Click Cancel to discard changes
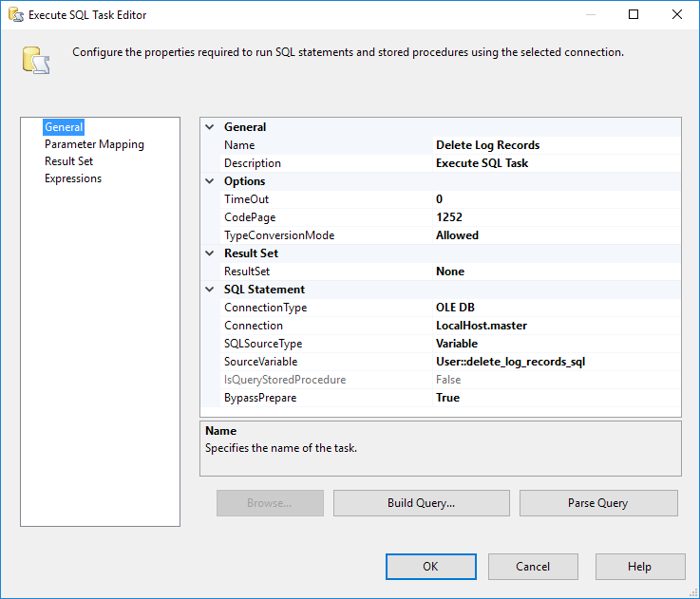The height and width of the screenshot is (599, 700). [533, 567]
